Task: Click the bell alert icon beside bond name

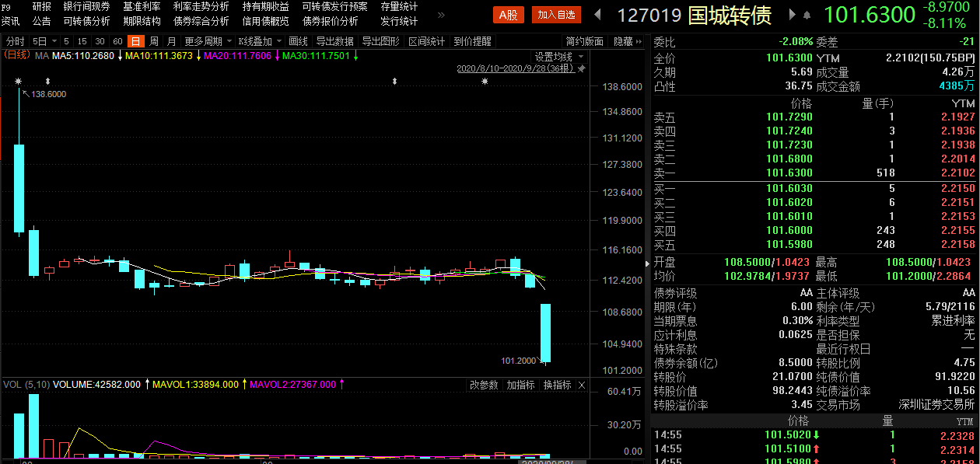Action: coord(807,15)
